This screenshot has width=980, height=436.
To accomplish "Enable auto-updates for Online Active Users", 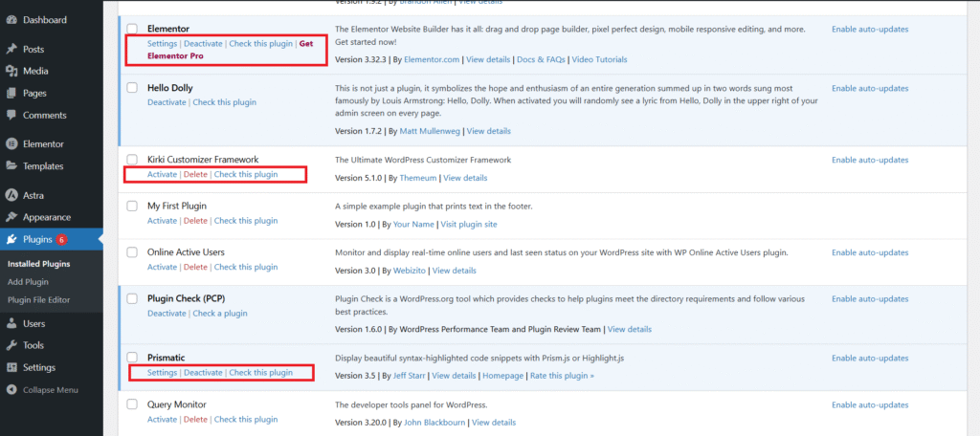I will pos(869,252).
